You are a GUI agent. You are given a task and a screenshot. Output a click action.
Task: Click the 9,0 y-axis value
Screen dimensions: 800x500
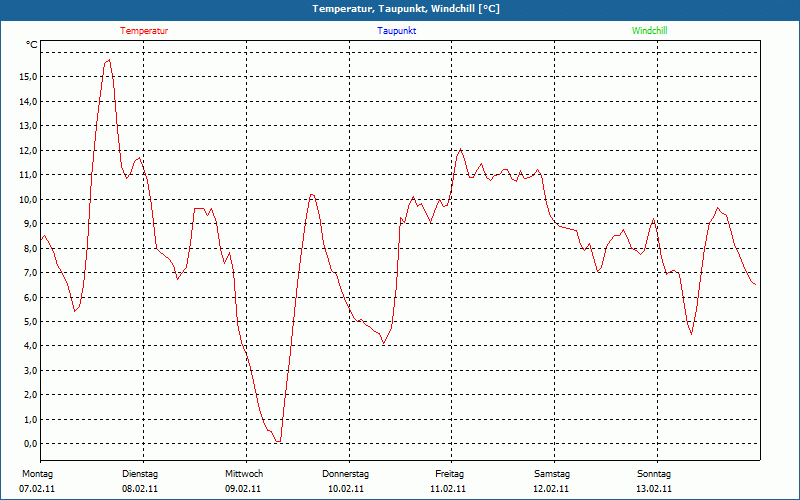pyautogui.click(x=30, y=223)
